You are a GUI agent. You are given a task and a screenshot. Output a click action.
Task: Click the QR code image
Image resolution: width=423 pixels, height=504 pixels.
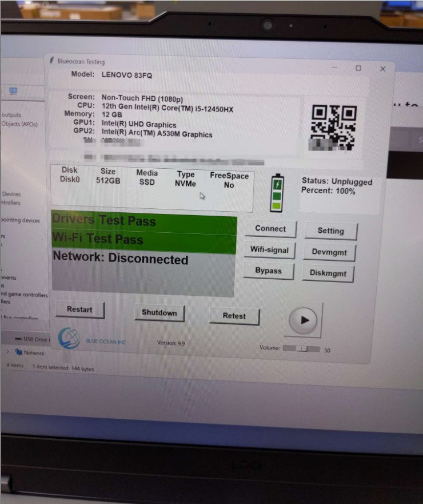334,127
